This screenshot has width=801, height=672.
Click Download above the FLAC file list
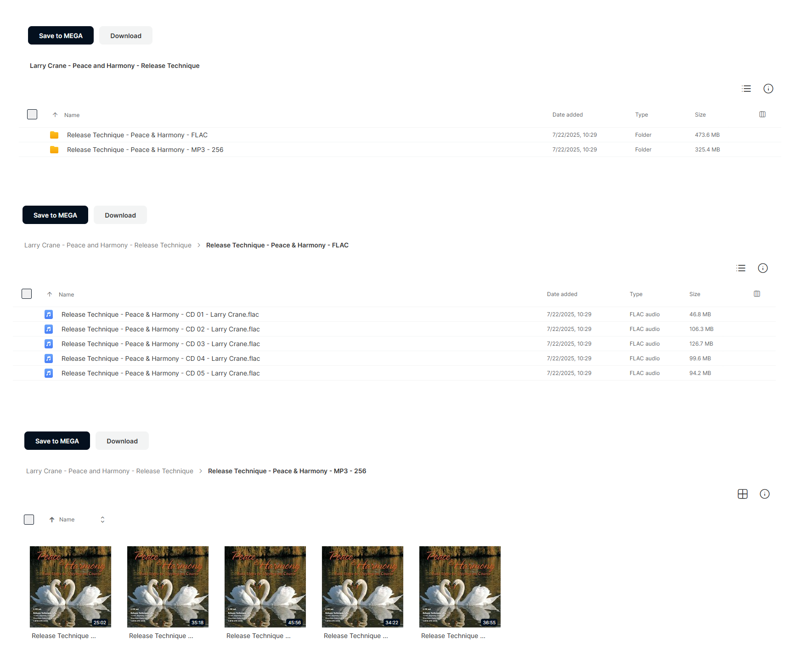(120, 215)
